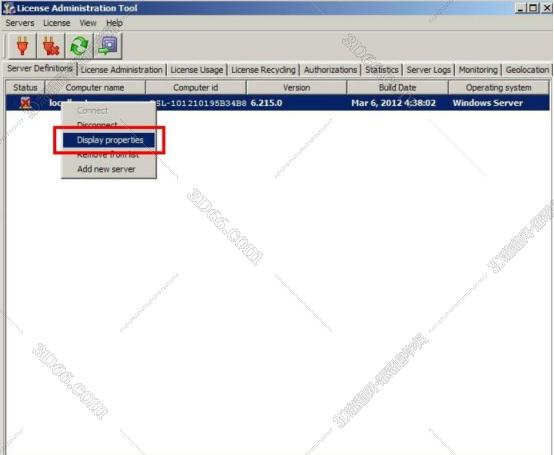Go to the Authorizations tab

point(330,70)
